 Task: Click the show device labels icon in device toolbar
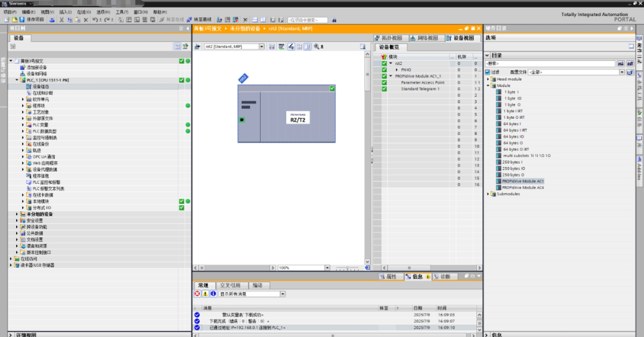291,47
